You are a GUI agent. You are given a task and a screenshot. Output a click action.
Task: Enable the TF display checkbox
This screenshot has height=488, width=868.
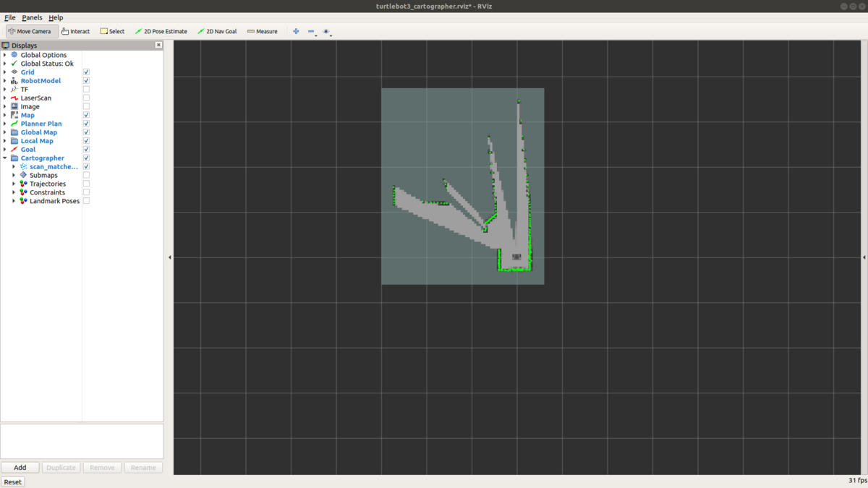(85, 89)
